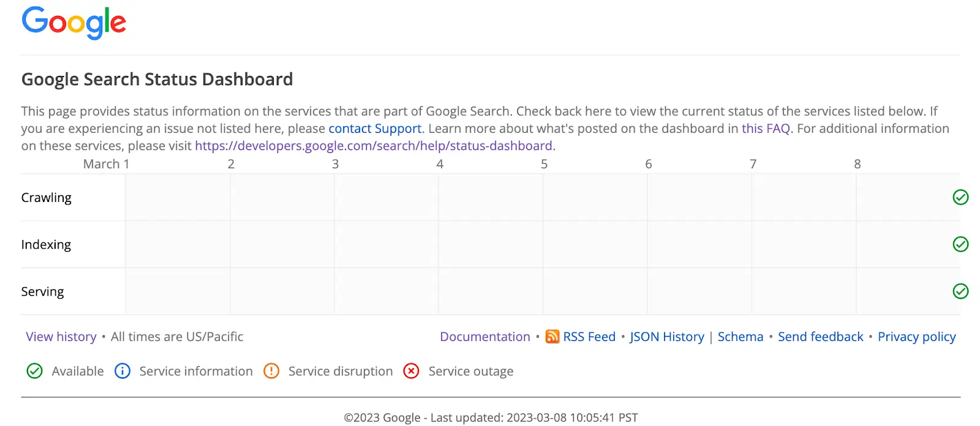The height and width of the screenshot is (426, 980).
Task: Open the Privacy policy link
Action: click(917, 337)
